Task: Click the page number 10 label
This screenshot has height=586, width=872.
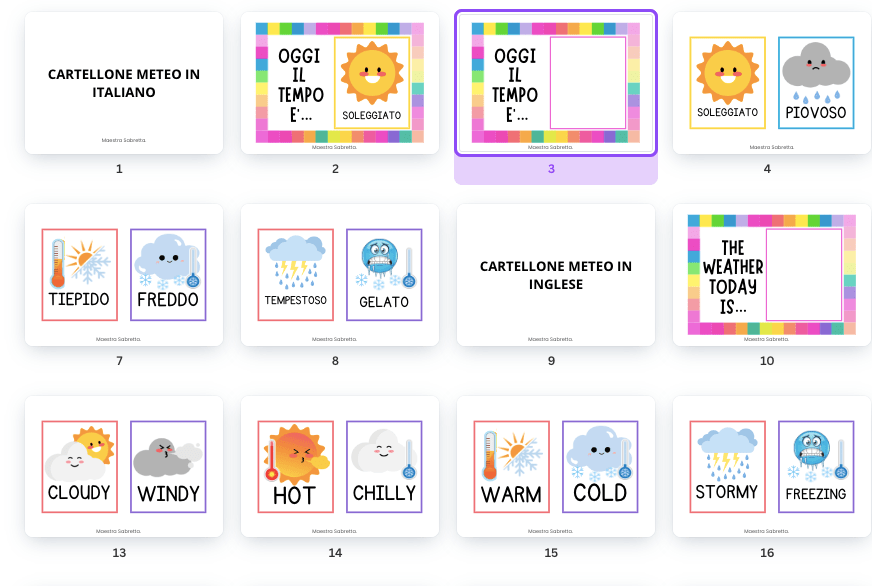Action: [x=767, y=361]
